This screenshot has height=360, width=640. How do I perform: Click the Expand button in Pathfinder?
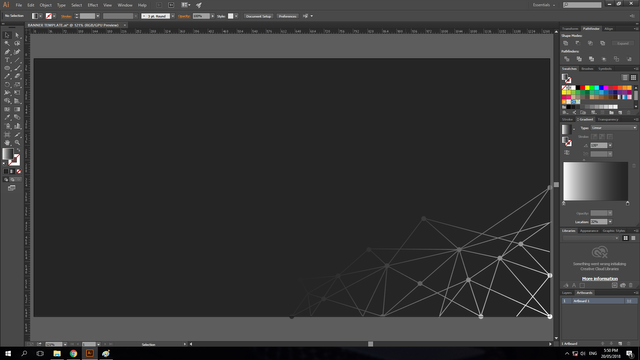pyautogui.click(x=623, y=43)
